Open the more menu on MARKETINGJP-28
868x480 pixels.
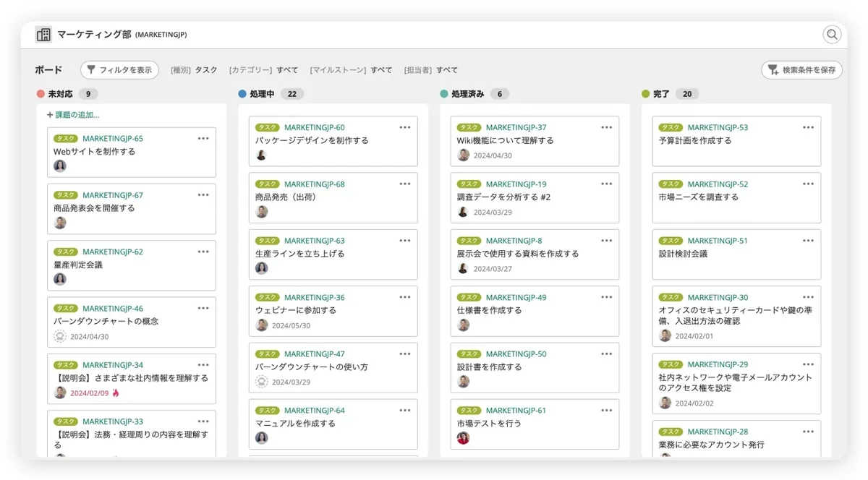coord(809,432)
